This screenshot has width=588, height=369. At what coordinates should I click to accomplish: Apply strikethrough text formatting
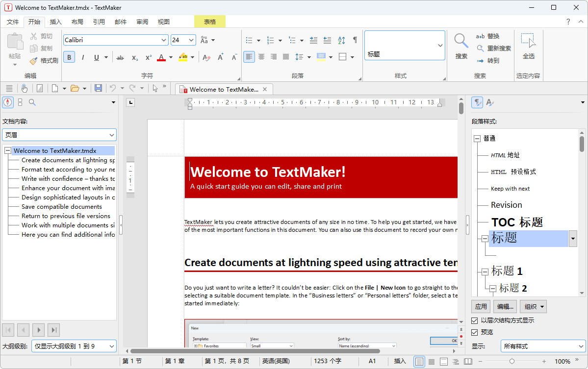[x=120, y=57]
